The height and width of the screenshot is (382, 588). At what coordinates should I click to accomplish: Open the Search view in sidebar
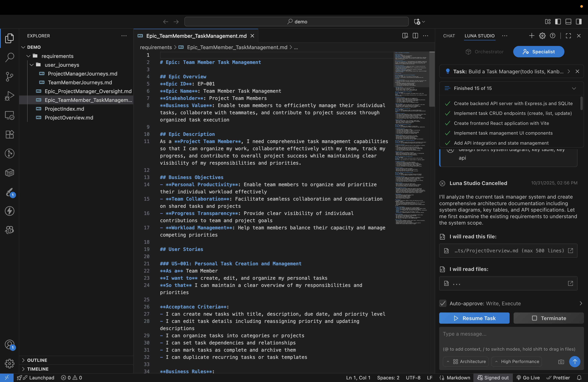(9, 57)
